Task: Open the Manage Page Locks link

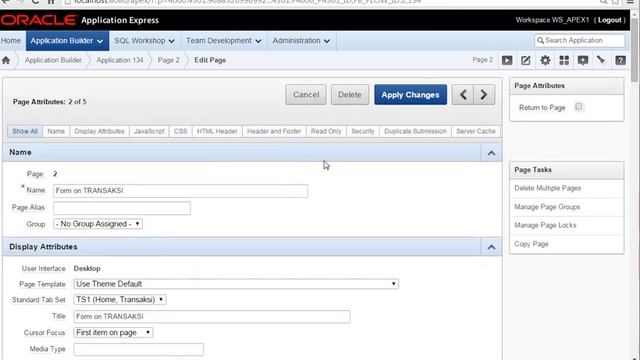Action: 545,225
